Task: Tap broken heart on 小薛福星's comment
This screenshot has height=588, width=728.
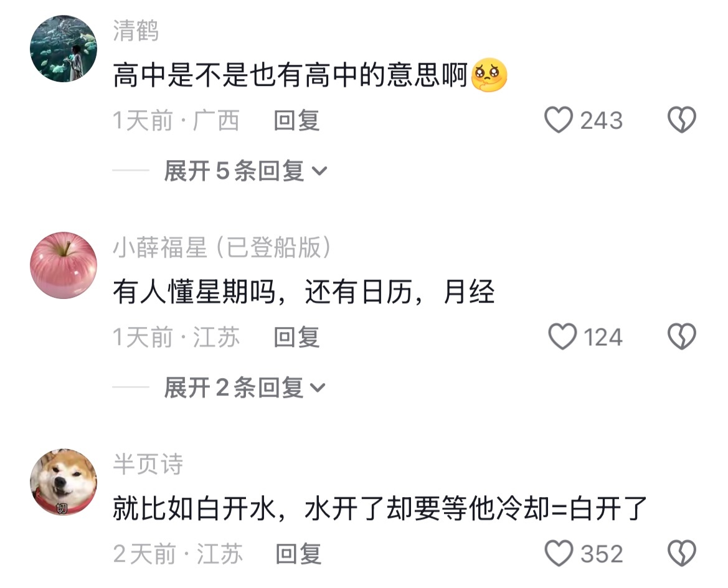Action: pos(681,337)
